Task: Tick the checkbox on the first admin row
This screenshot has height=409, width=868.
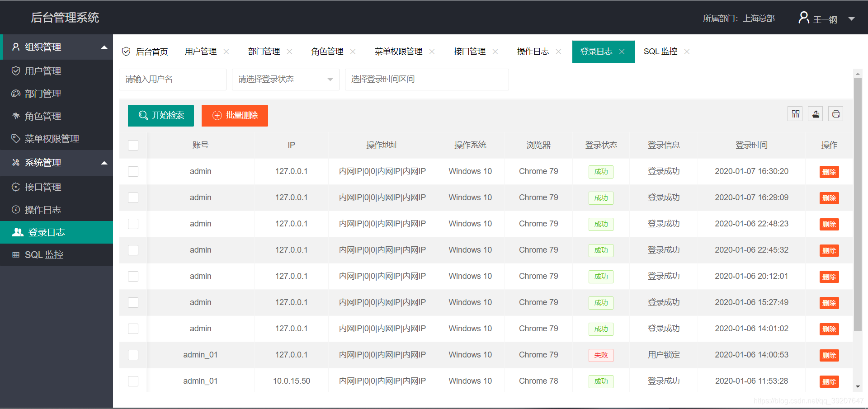Action: (133, 171)
